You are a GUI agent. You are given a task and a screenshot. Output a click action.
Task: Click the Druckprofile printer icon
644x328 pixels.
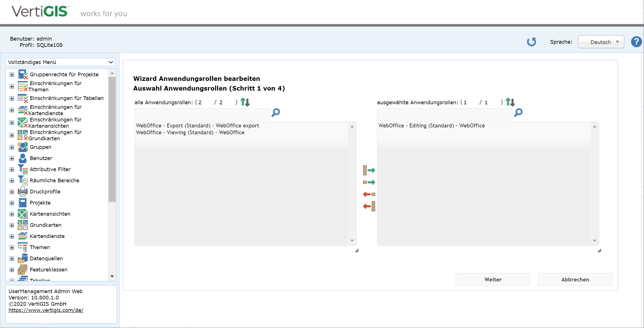(23, 191)
